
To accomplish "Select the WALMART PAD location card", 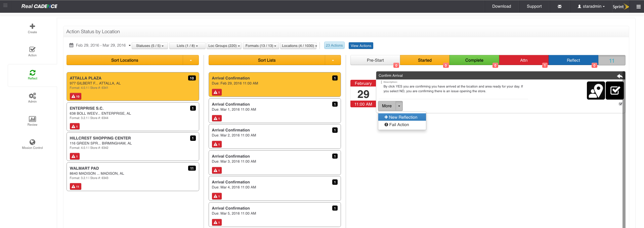I will (x=133, y=177).
